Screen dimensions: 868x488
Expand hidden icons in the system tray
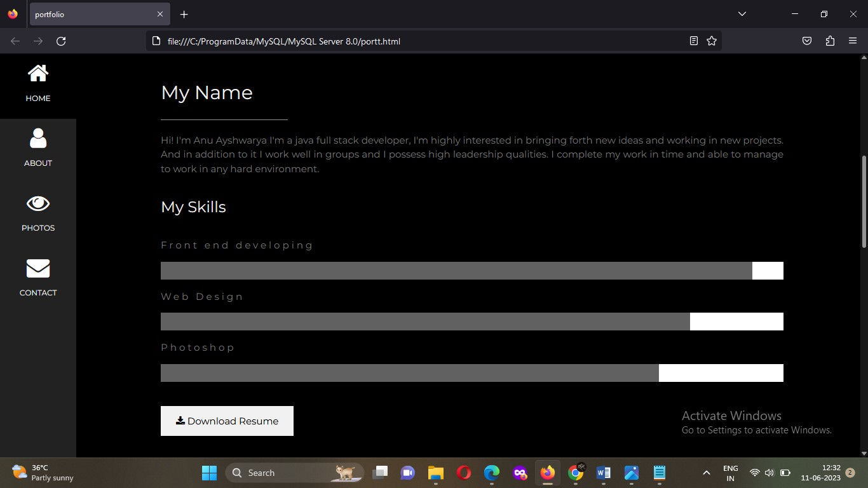coord(706,473)
